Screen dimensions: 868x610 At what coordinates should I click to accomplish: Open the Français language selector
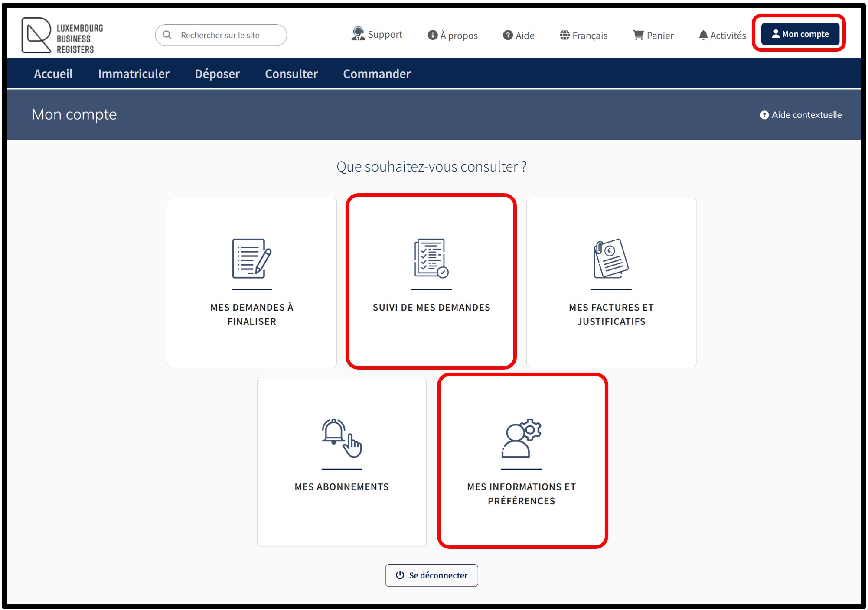[584, 36]
